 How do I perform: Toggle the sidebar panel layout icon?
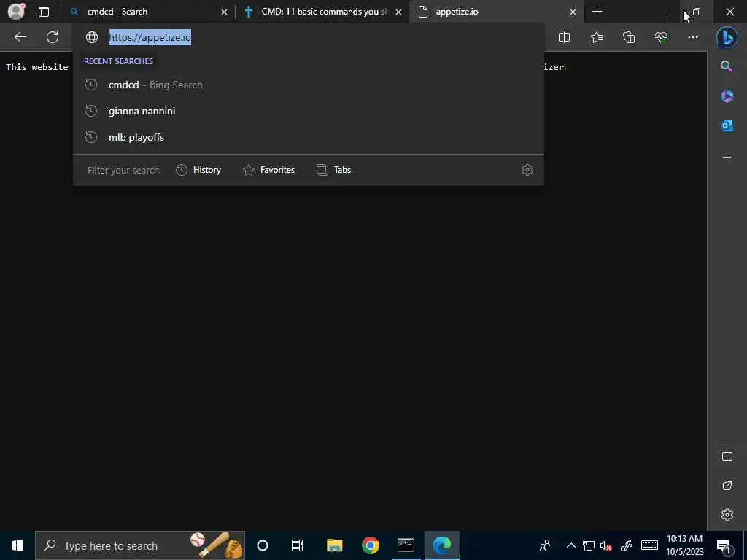(x=727, y=456)
